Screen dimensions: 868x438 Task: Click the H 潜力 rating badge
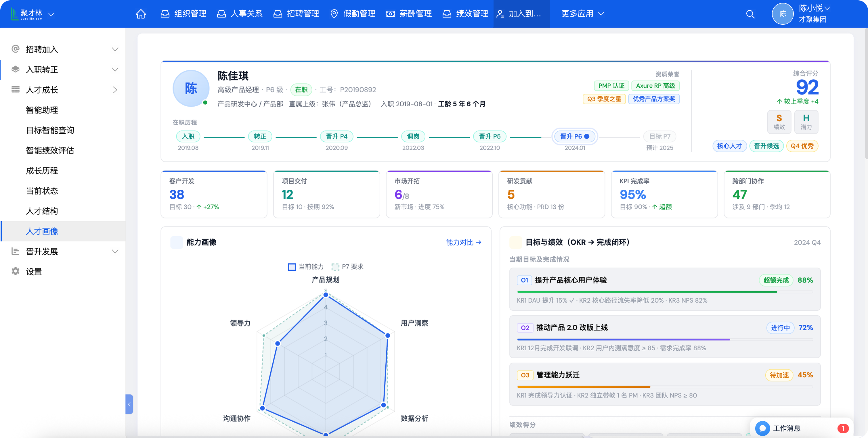tap(806, 122)
